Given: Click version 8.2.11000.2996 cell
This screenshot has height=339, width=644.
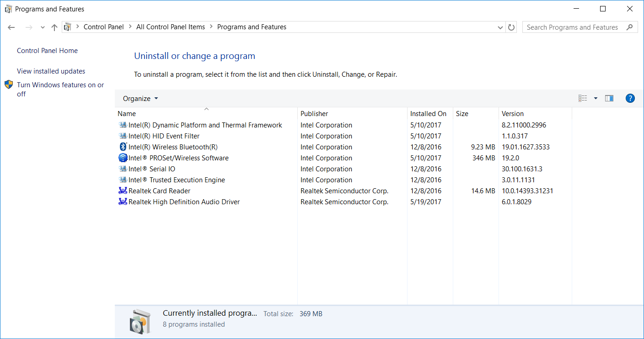Looking at the screenshot, I should click(524, 125).
